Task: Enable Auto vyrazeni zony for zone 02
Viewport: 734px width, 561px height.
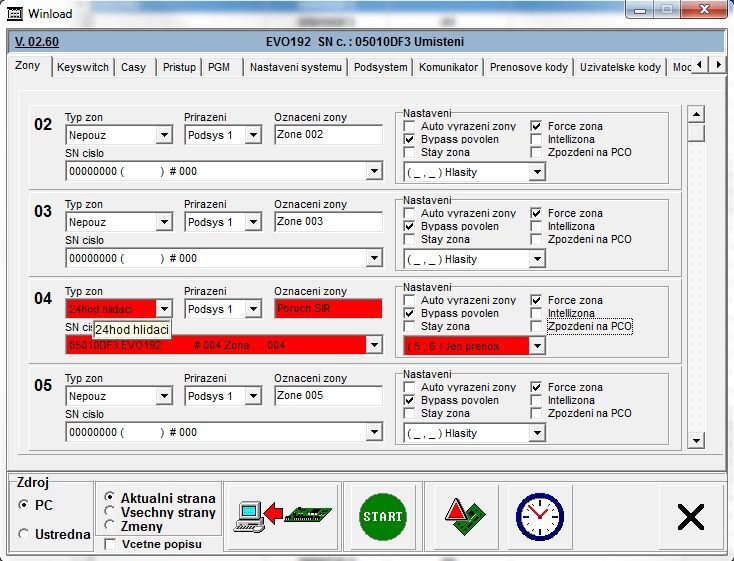Action: pyautogui.click(x=410, y=127)
